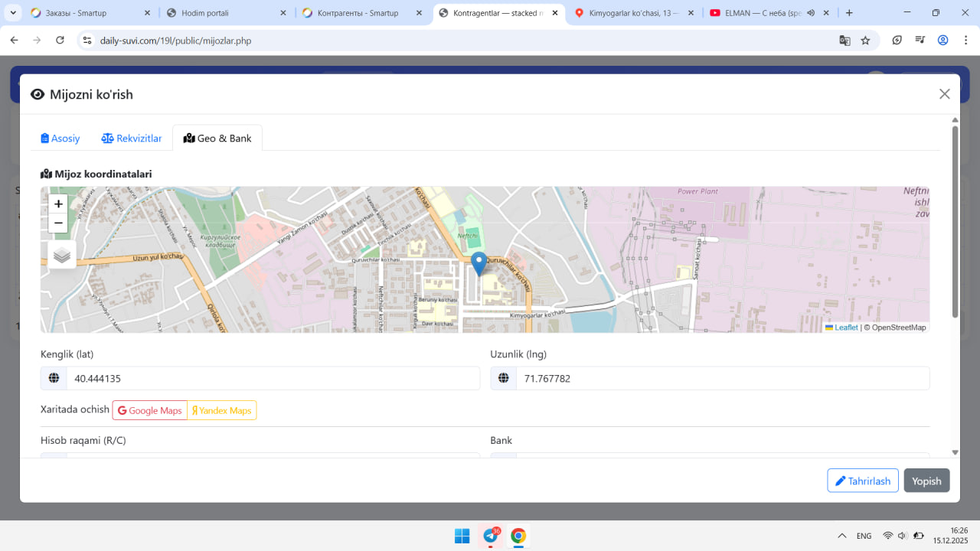Switch to the Asosiy tab

[60, 139]
